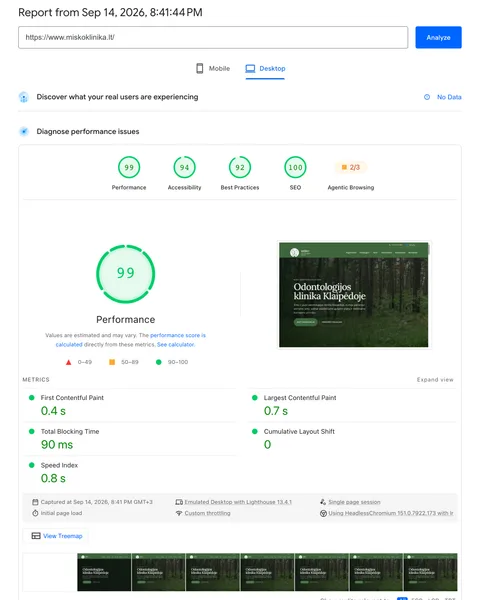
Task: Click the green dot beside Cumulative Layout Shift
Action: tap(255, 431)
